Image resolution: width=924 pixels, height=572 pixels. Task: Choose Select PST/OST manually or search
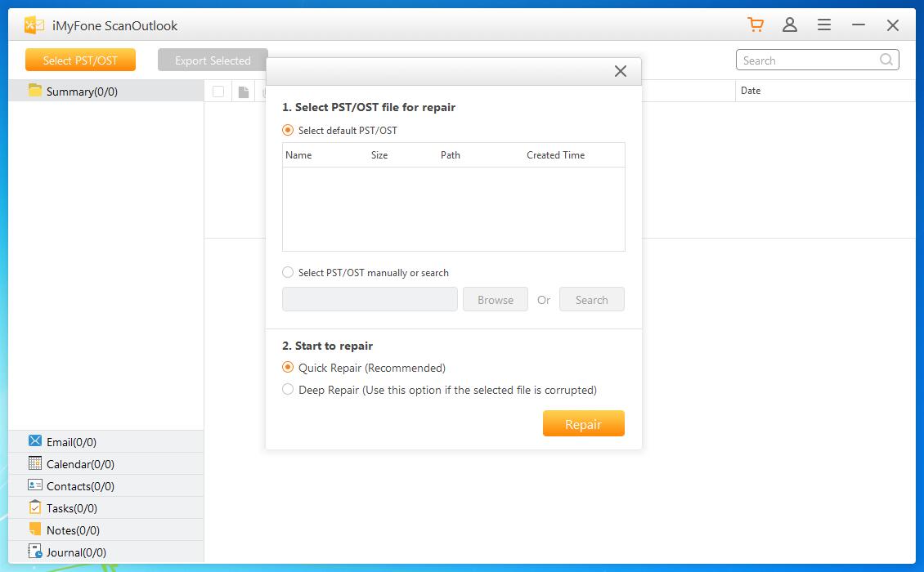288,272
